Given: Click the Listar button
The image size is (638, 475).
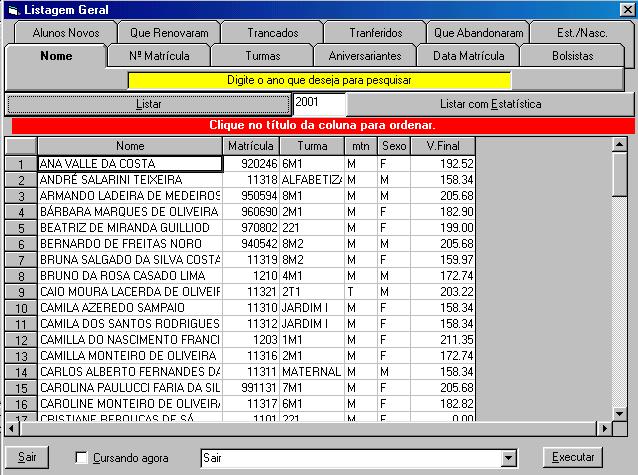Looking at the screenshot, I should tap(148, 104).
